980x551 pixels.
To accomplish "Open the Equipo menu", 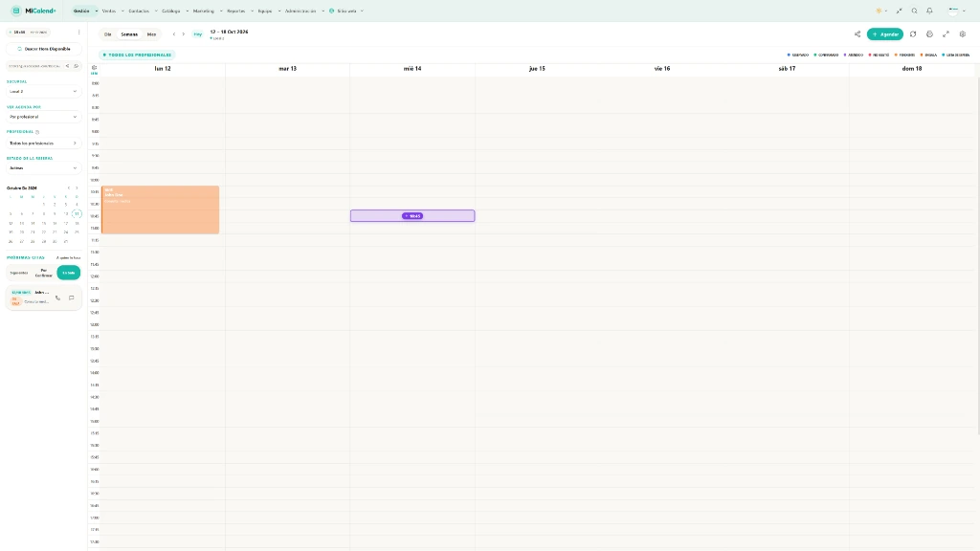I will 269,11.
